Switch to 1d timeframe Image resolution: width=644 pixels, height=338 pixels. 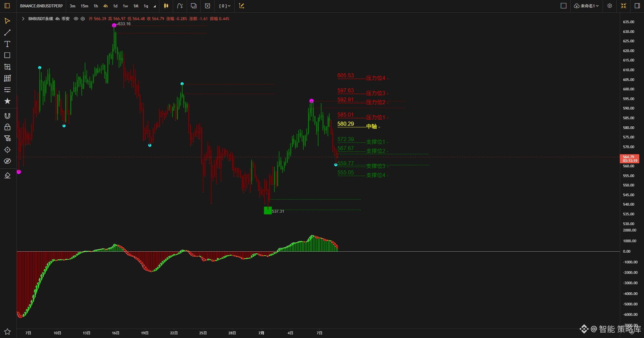coord(115,6)
